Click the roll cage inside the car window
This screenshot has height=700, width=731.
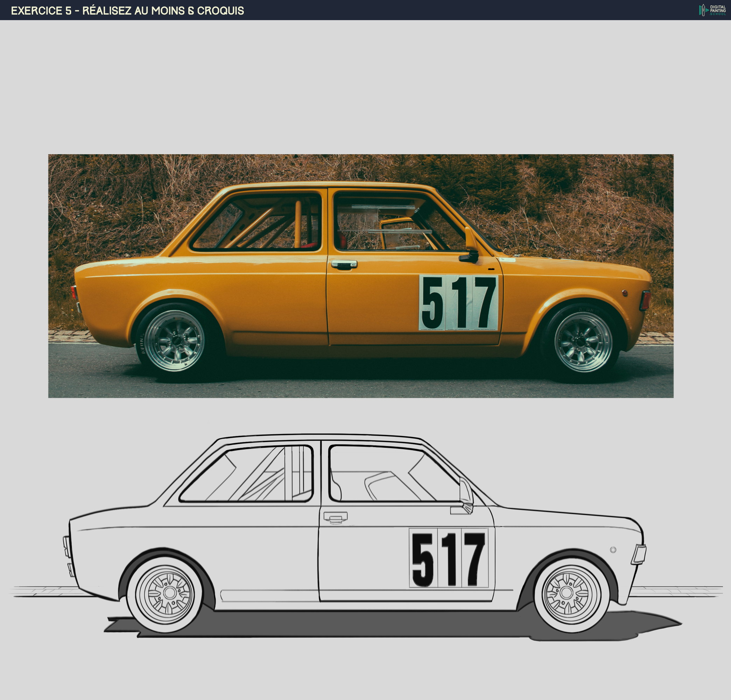[261, 224]
